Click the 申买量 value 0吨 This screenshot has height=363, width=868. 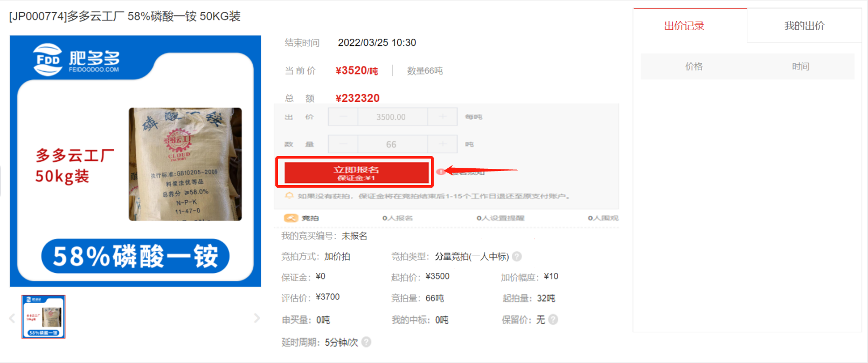click(323, 320)
